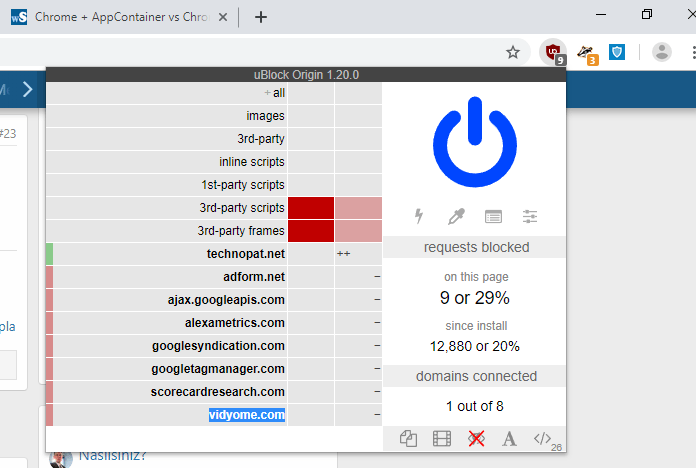Toggle block large media elements (film icon)
Viewport: 696px width, 468px height.
tap(442, 439)
